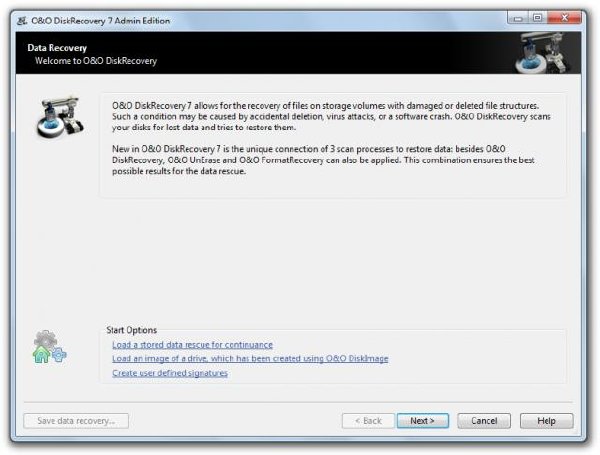Click the Next > button
This screenshot has height=455, width=600.
click(422, 421)
